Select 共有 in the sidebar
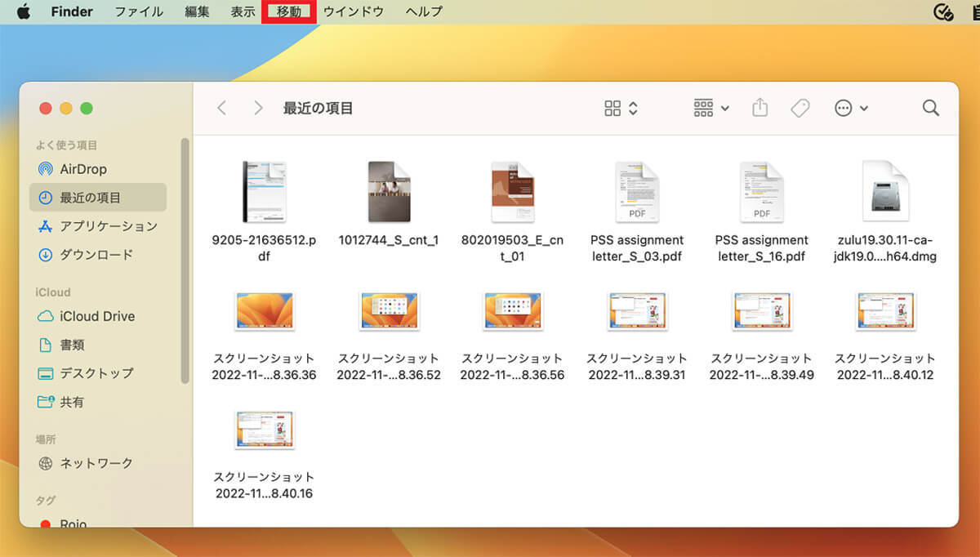Viewport: 980px width, 557px height. [97, 402]
